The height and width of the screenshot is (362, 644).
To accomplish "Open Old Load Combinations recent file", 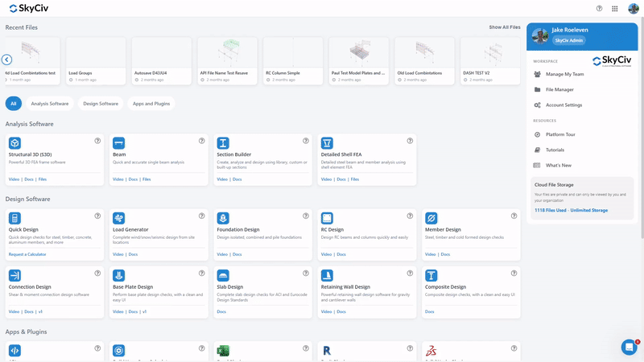I will coord(425,61).
